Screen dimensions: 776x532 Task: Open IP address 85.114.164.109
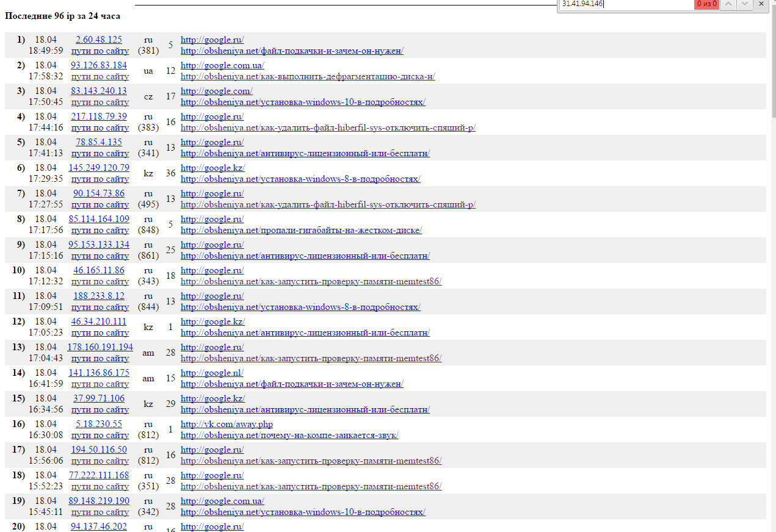point(99,219)
